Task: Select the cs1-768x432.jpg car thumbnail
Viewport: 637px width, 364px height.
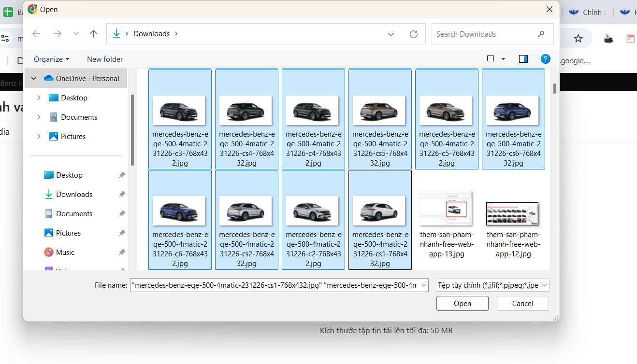Action: (x=380, y=220)
